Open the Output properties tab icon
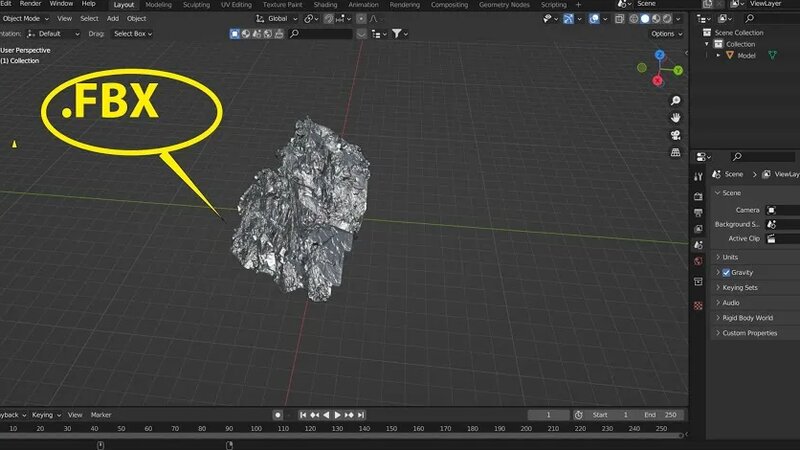800x450 pixels. click(698, 212)
